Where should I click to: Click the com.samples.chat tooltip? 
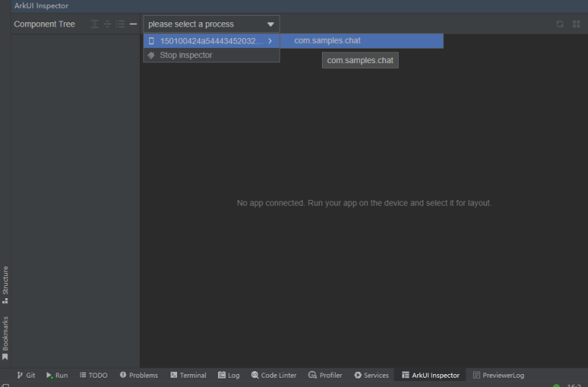[360, 60]
